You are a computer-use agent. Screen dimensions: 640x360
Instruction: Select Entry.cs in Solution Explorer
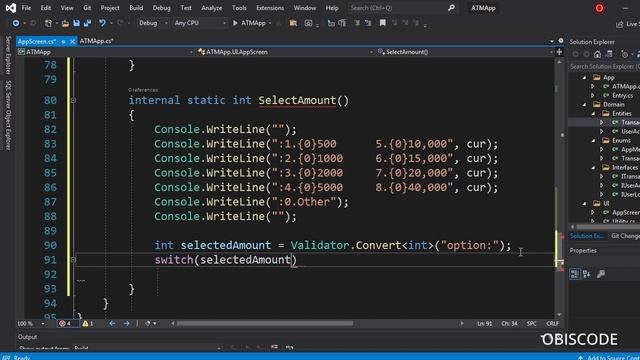[622, 96]
